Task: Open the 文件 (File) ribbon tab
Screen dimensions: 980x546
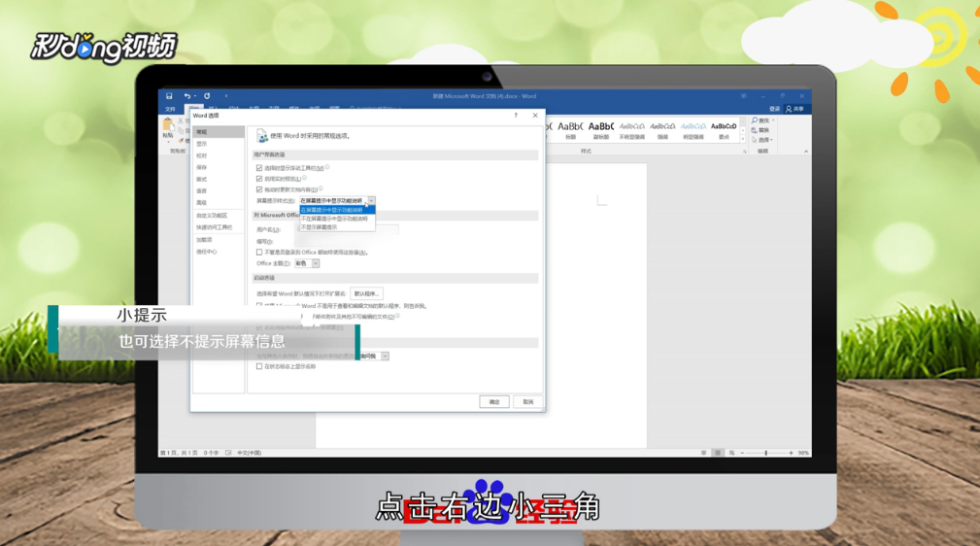Action: pos(170,109)
